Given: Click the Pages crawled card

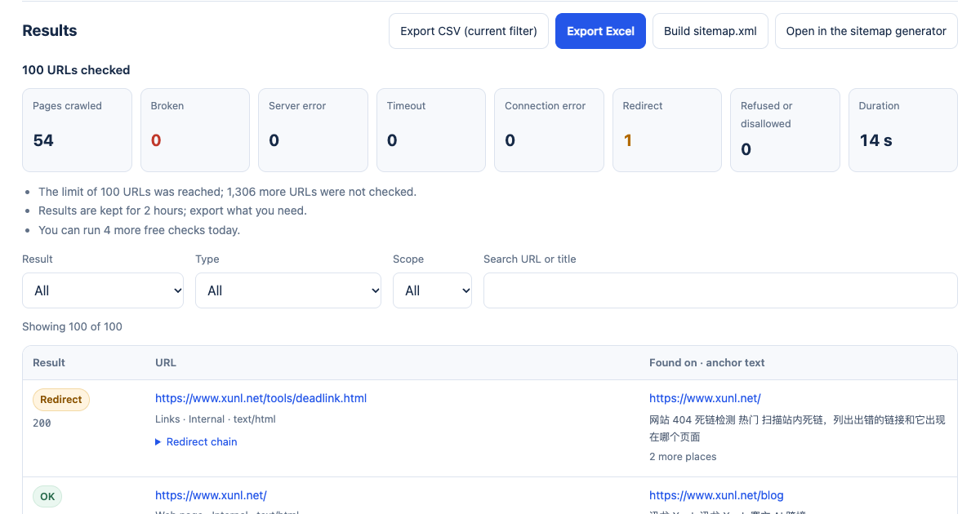Looking at the screenshot, I should pyautogui.click(x=77, y=130).
